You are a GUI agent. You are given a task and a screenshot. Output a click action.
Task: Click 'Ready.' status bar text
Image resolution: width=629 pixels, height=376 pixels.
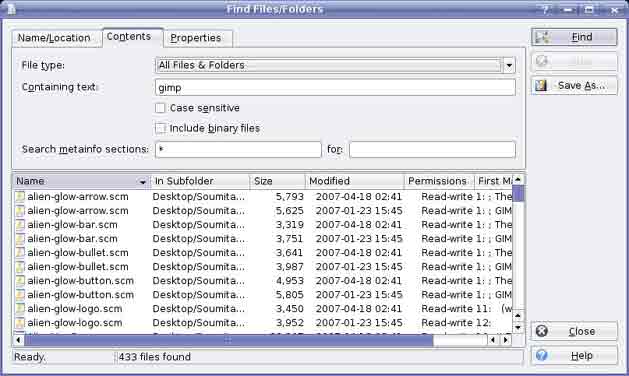pyautogui.click(x=30, y=357)
